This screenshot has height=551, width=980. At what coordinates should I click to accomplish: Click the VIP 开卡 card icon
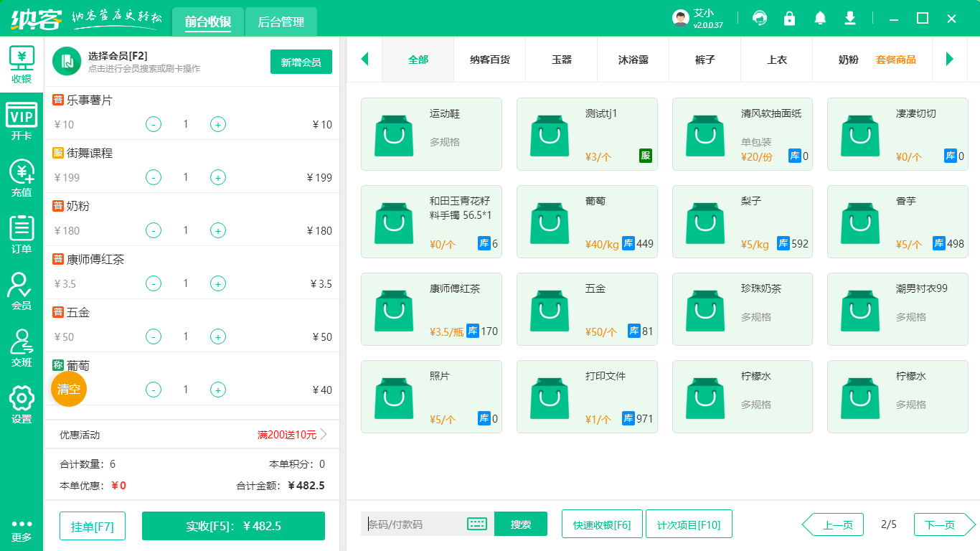click(22, 121)
